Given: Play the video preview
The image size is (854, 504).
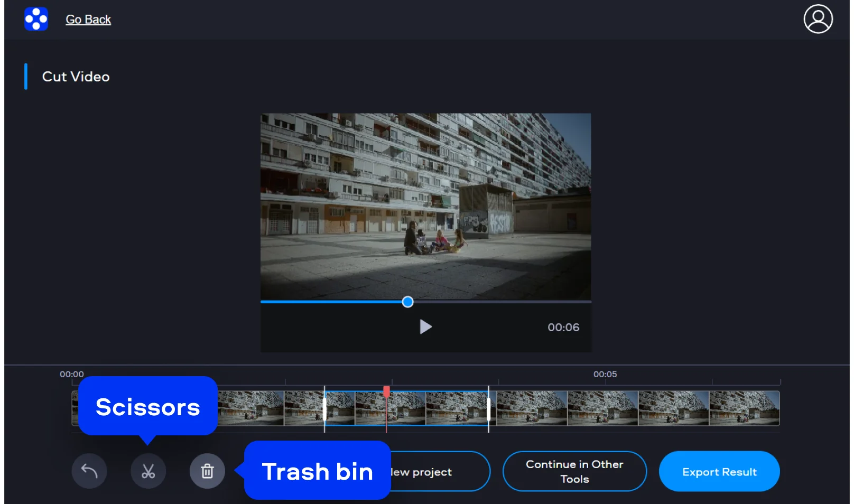Looking at the screenshot, I should click(x=425, y=327).
